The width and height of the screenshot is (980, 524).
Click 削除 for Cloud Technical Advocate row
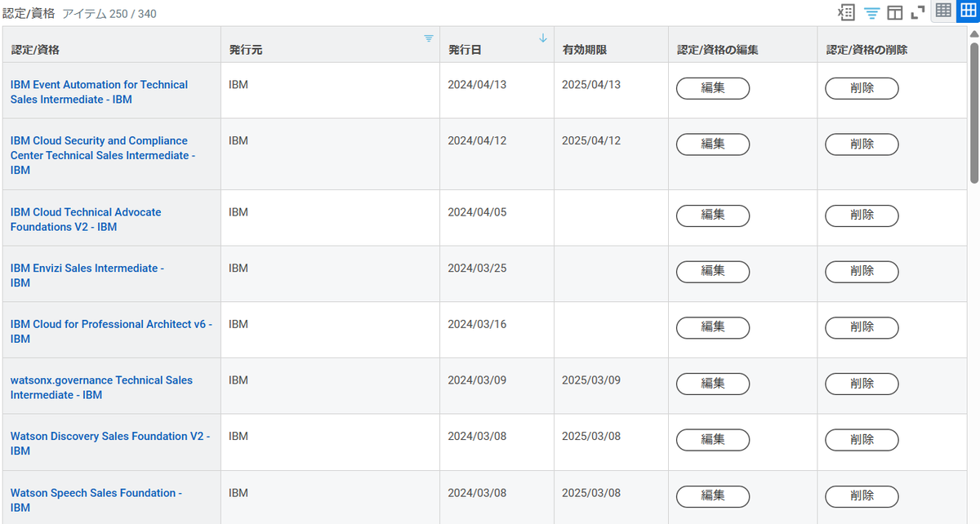pos(862,215)
